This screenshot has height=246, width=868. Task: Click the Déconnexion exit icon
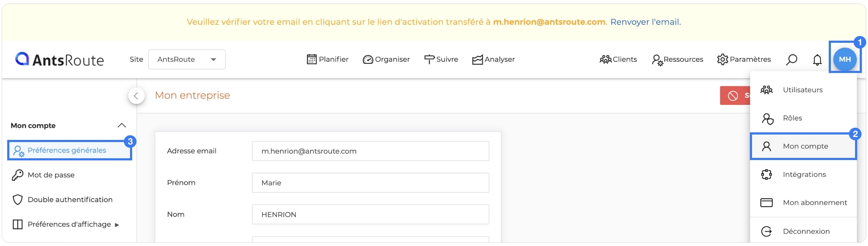coord(766,231)
